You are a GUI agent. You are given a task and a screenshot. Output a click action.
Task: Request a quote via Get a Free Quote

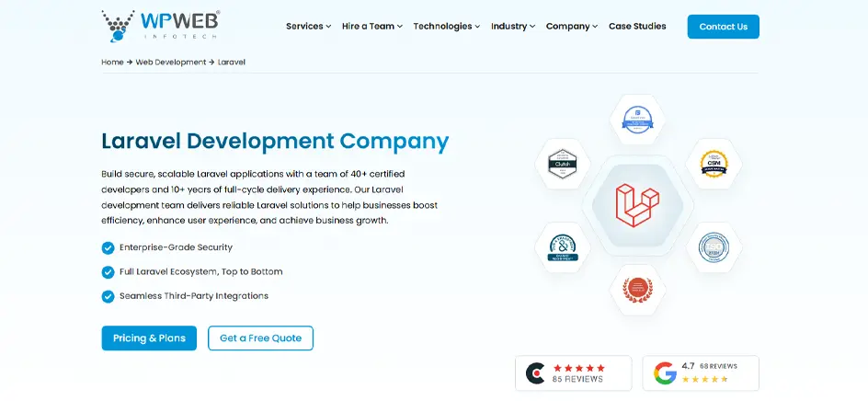260,338
